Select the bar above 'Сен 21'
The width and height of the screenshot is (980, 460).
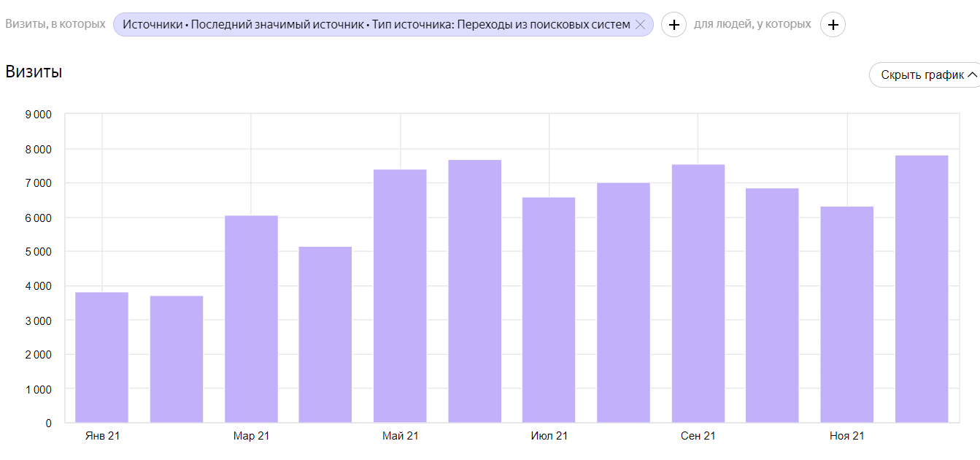[x=698, y=294]
